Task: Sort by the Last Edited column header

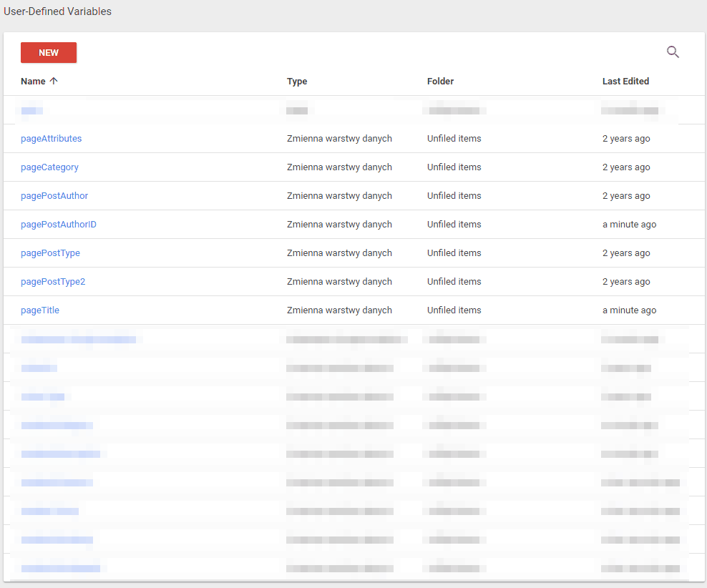Action: coord(625,82)
